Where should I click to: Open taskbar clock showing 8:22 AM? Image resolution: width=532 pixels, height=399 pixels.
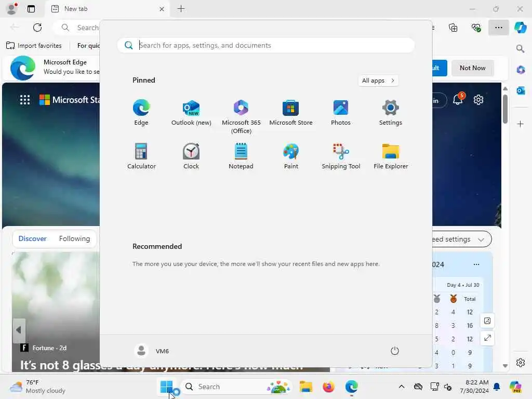(x=474, y=387)
